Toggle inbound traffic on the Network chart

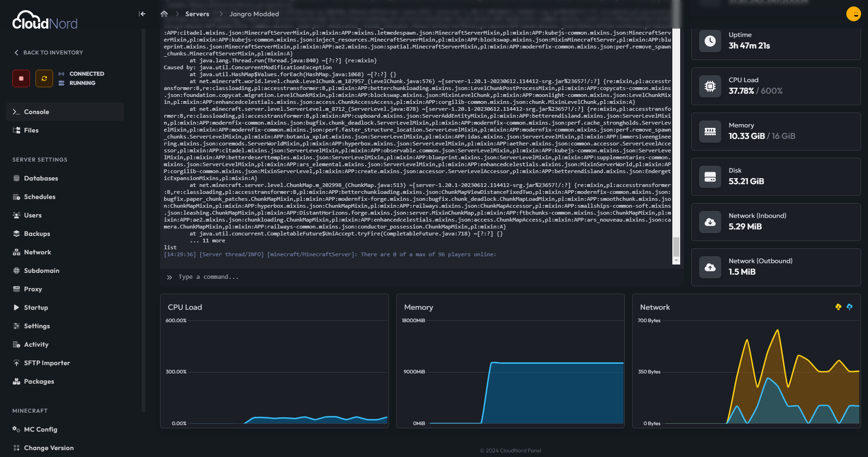[838, 307]
